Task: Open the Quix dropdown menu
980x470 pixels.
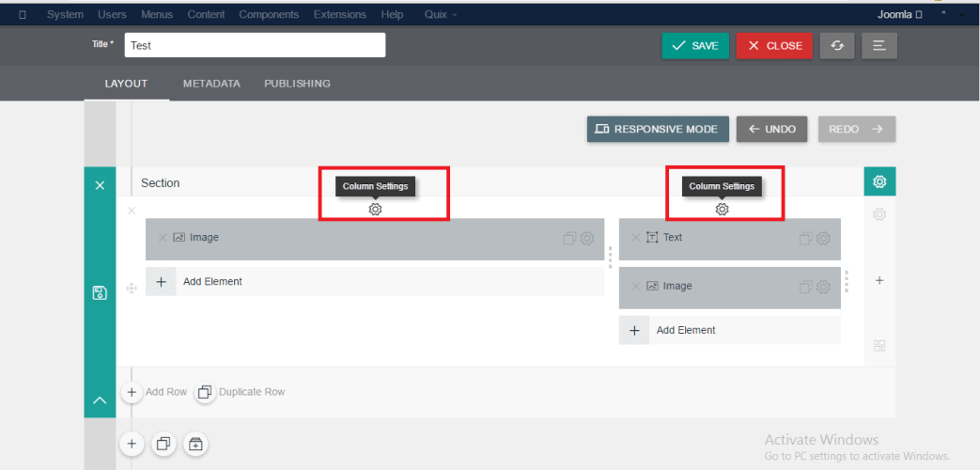Action: click(441, 15)
